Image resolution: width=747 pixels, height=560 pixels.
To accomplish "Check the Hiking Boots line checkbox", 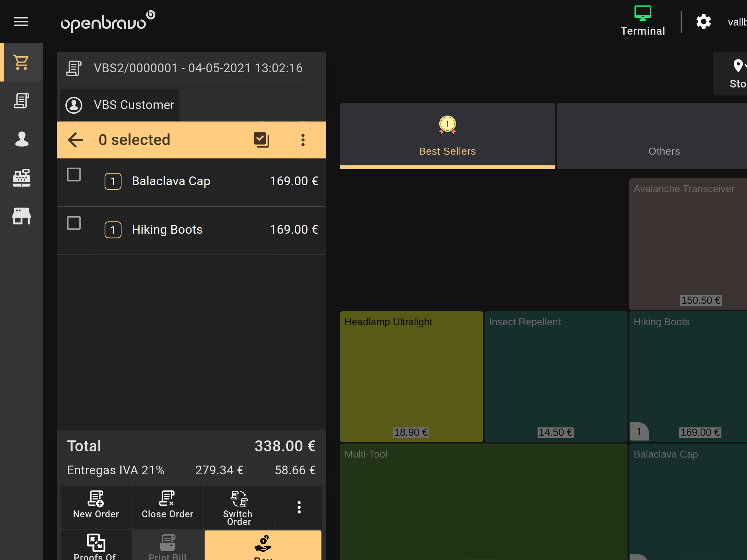I will click(74, 223).
